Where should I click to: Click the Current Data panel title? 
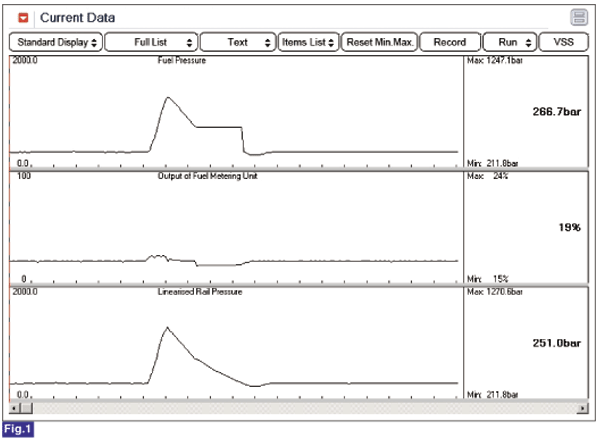[x=77, y=18]
